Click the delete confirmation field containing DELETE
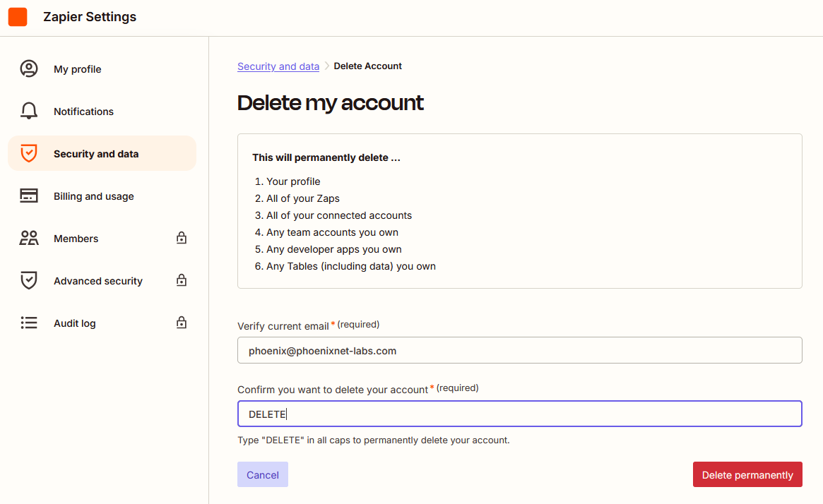 tap(519, 414)
